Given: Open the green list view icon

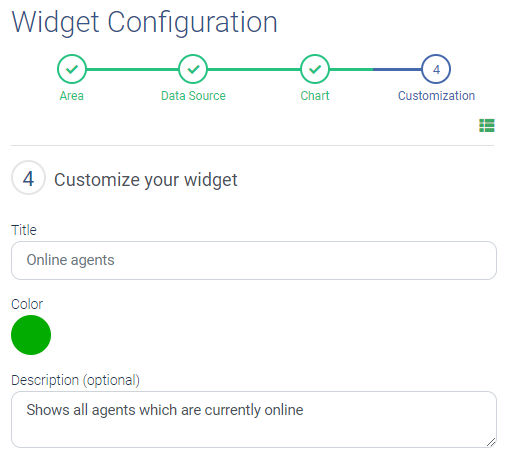Looking at the screenshot, I should click(x=487, y=125).
